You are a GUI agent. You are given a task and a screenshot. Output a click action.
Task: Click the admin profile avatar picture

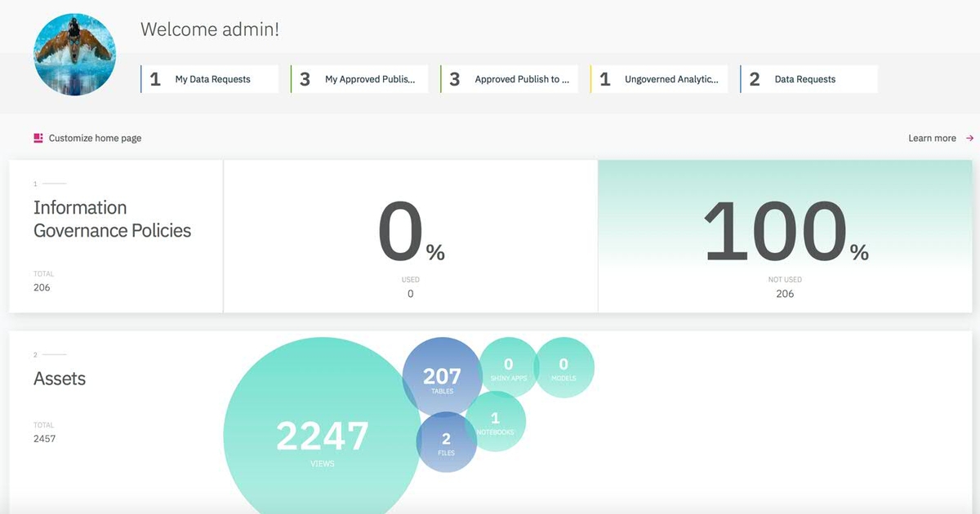click(74, 54)
